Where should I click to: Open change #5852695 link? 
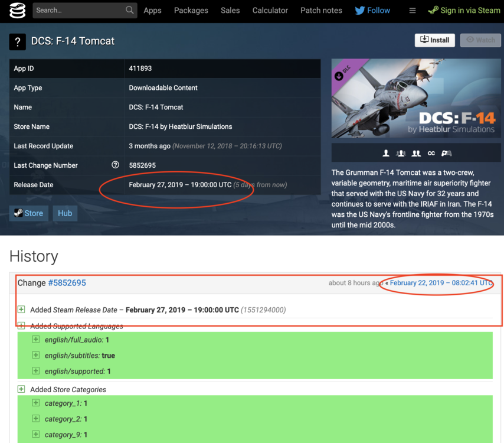pos(67,283)
